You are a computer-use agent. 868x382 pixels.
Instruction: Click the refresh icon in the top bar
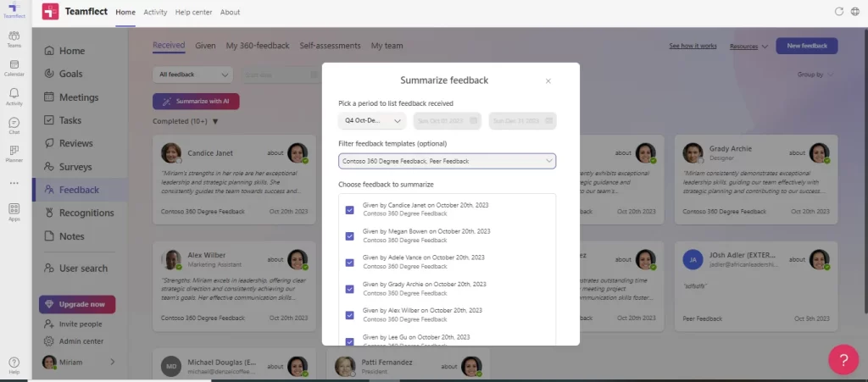tap(838, 12)
